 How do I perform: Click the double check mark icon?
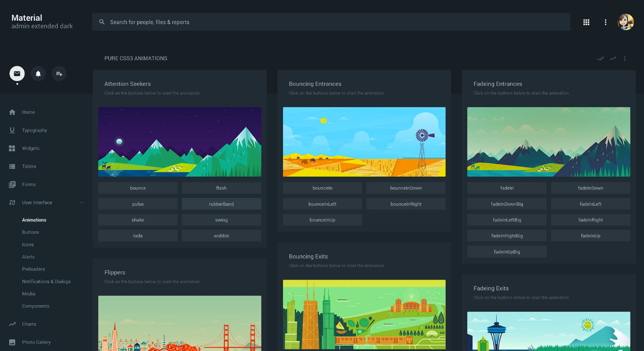click(601, 58)
